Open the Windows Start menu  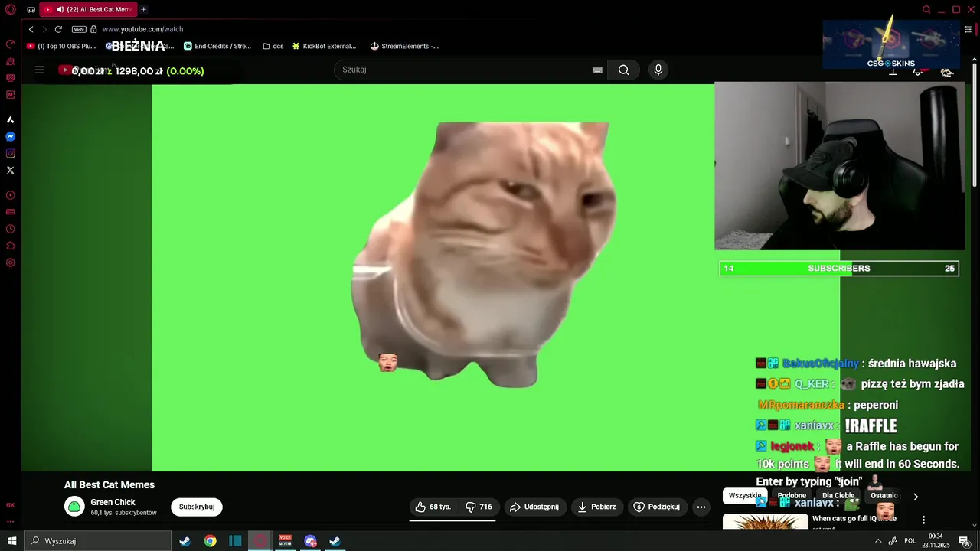tap(12, 541)
